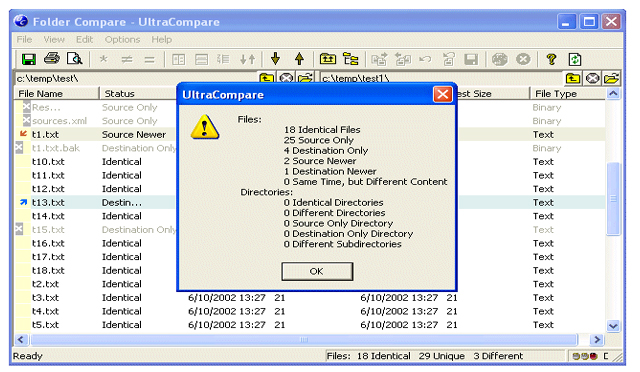Screen dimensions: 640x372
Task: Click "3 Different" in the status bar
Action: (x=498, y=356)
